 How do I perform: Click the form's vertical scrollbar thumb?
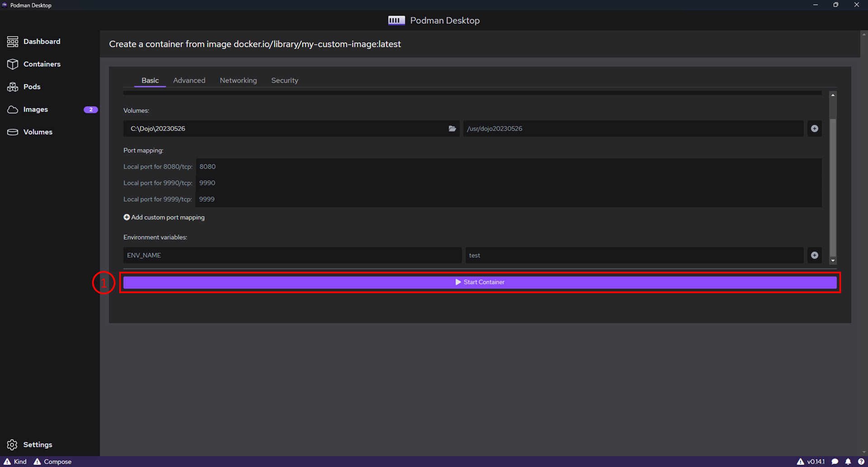pyautogui.click(x=833, y=187)
